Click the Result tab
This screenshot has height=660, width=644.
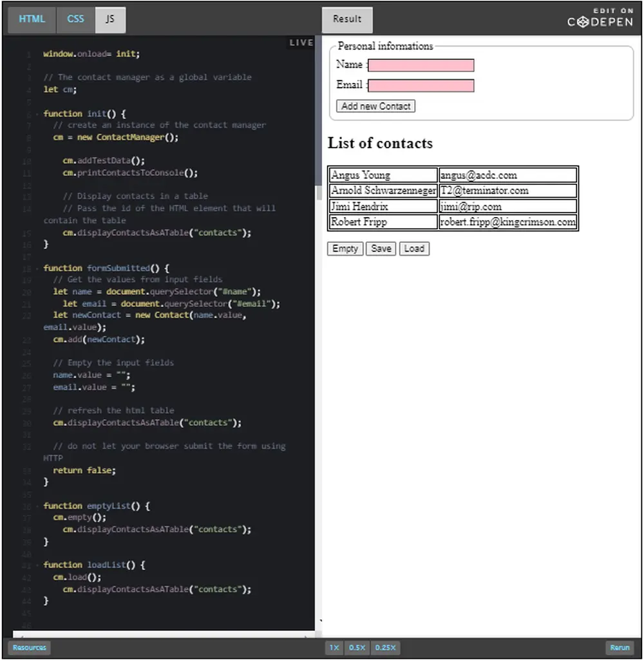coord(347,19)
